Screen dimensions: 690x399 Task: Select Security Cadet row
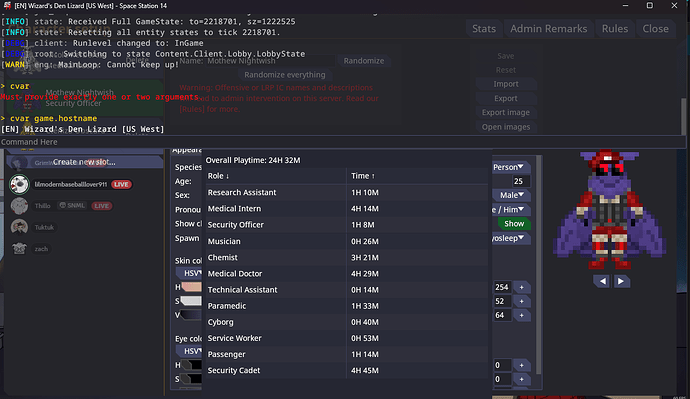347,370
